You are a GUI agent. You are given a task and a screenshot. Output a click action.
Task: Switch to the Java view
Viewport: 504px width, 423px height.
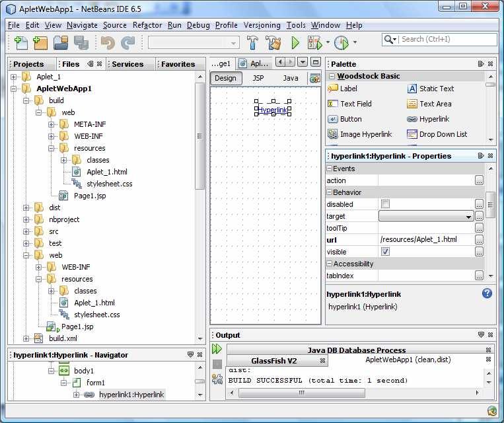point(291,78)
